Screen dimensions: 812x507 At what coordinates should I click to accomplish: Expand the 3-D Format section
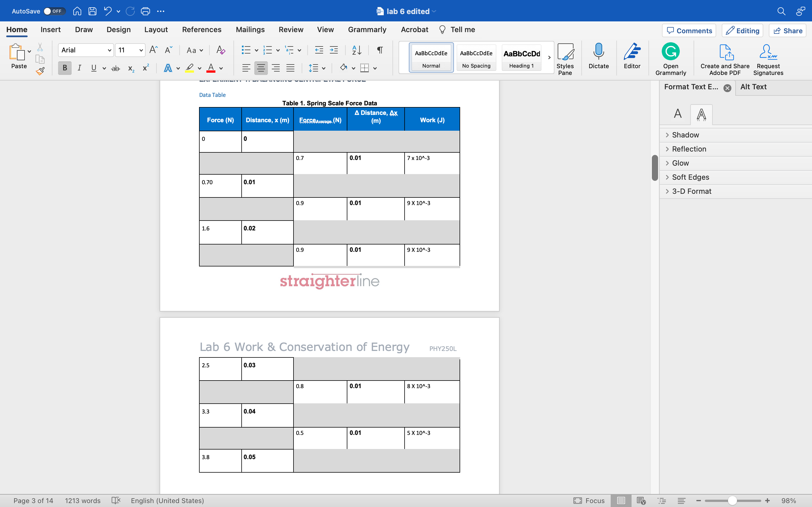point(691,191)
